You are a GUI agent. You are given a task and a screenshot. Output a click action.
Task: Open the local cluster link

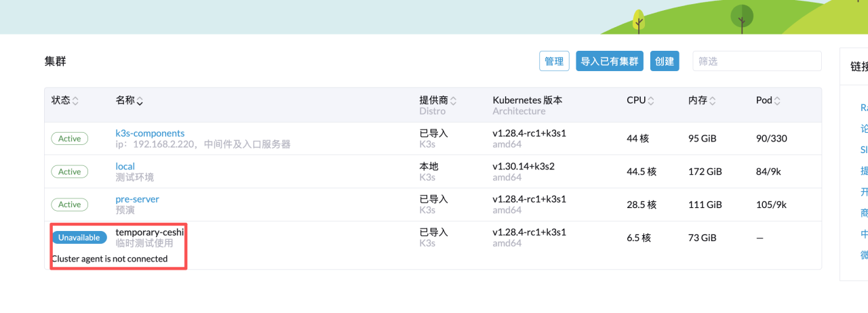coord(125,166)
